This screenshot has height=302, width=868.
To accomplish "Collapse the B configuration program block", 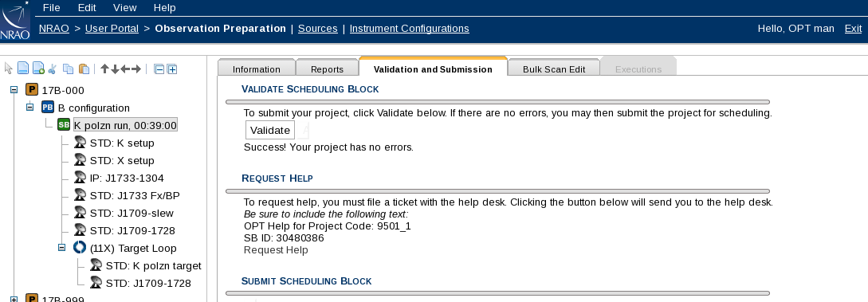I will (30, 107).
